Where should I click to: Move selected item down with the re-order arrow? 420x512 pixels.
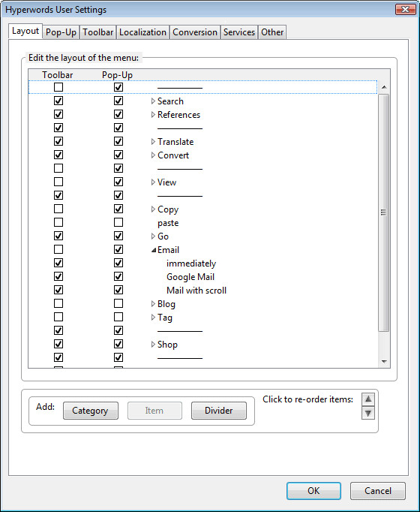pos(368,413)
